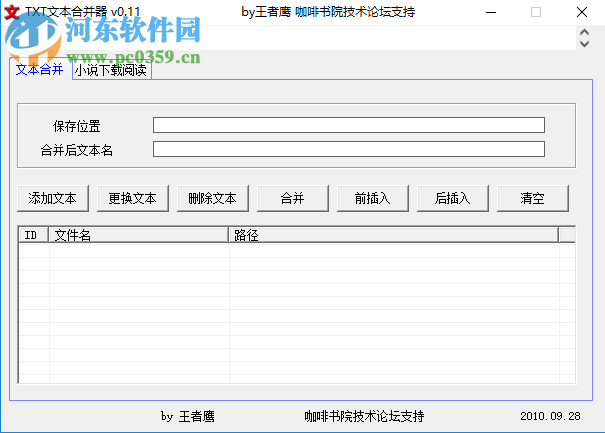Click the 前插入 button

[x=373, y=198]
